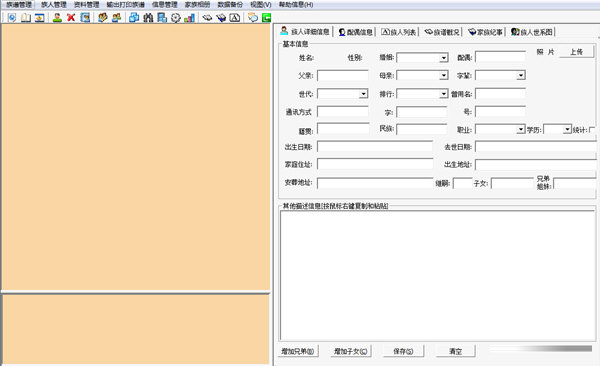The height and width of the screenshot is (366, 600).
Task: Open the 数据备份 menu
Action: [230, 5]
